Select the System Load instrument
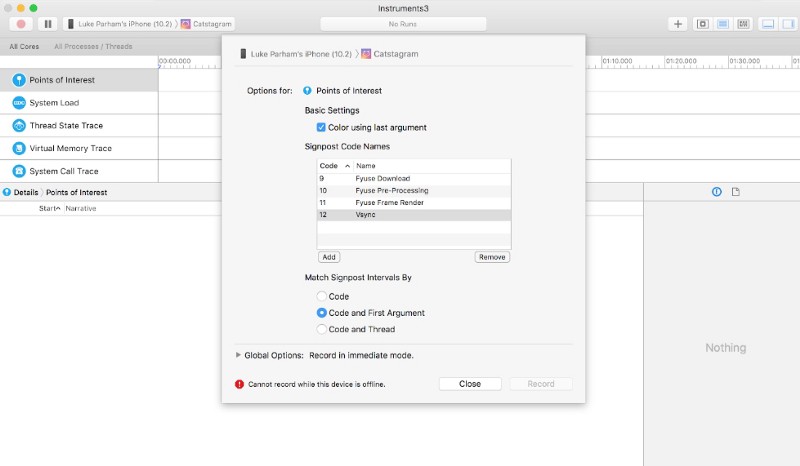 point(79,103)
